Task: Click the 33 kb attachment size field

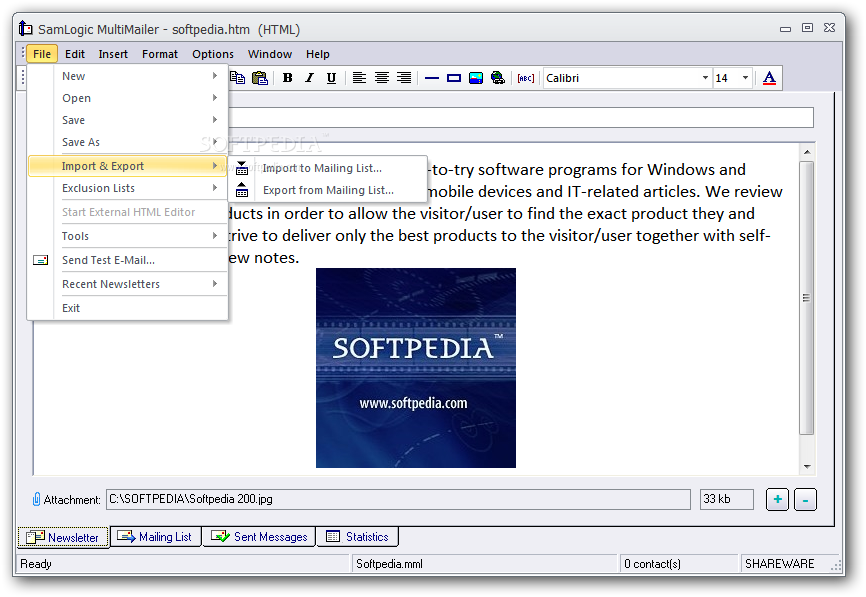Action: 727,499
